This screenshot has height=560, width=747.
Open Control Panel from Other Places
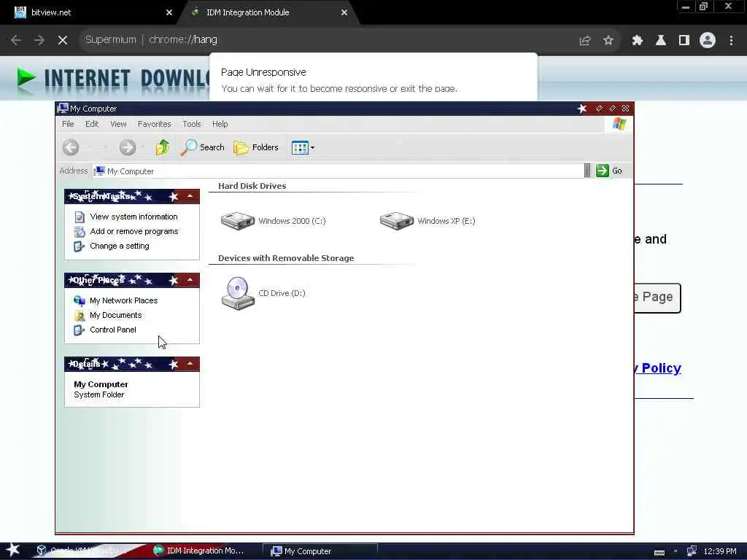coord(113,330)
